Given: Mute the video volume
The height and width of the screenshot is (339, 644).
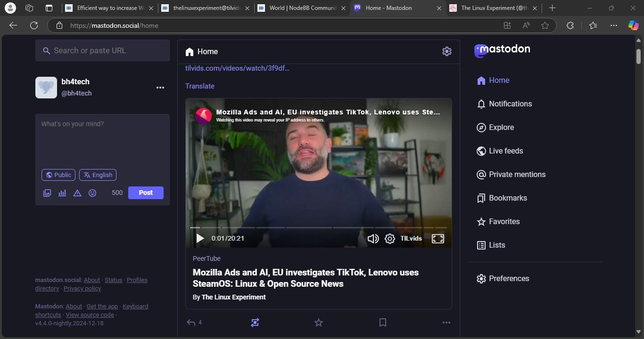Looking at the screenshot, I should (373, 239).
